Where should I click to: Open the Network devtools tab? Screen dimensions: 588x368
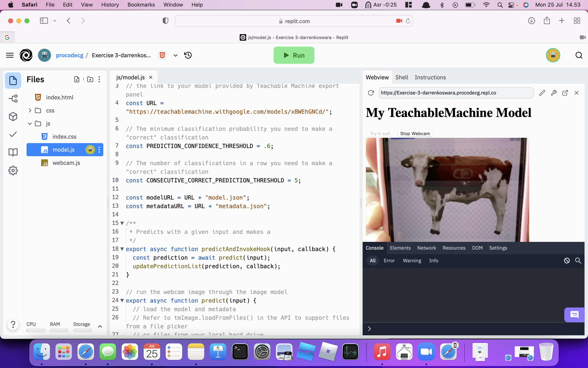pos(427,248)
